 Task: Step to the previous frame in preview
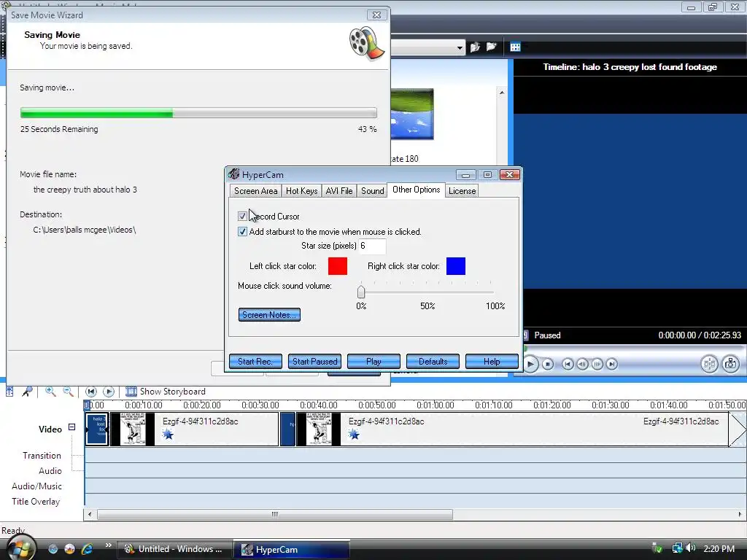[582, 365]
